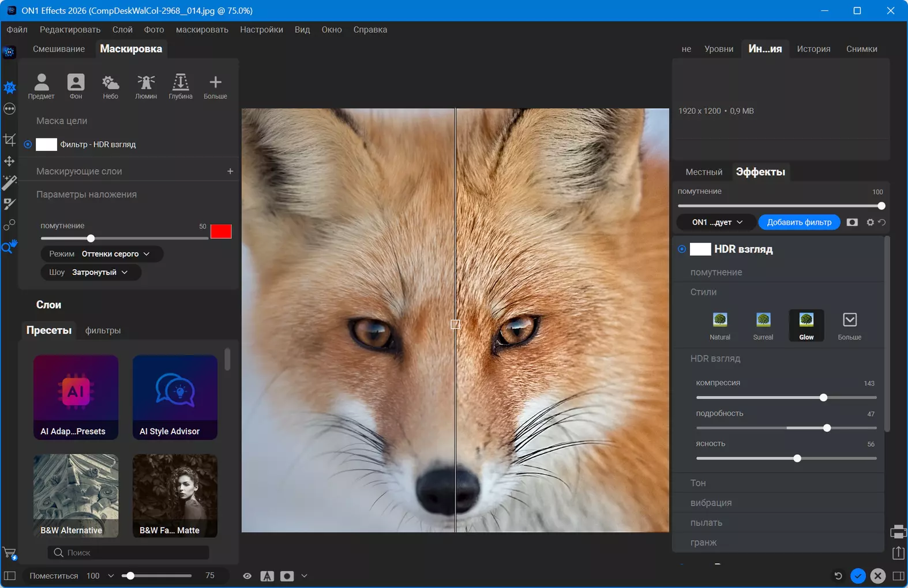The image size is (908, 588).
Task: Toggle right panel visibility at bottom-right
Action: point(898,576)
